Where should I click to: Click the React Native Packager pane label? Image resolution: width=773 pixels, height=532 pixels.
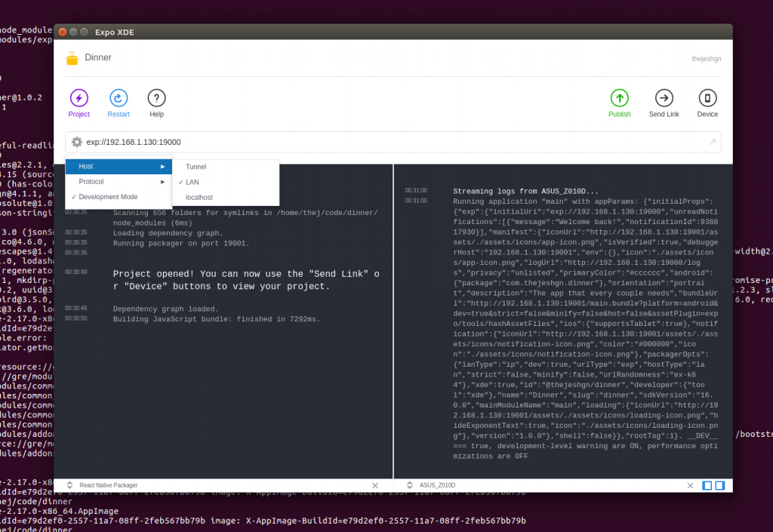(109, 485)
